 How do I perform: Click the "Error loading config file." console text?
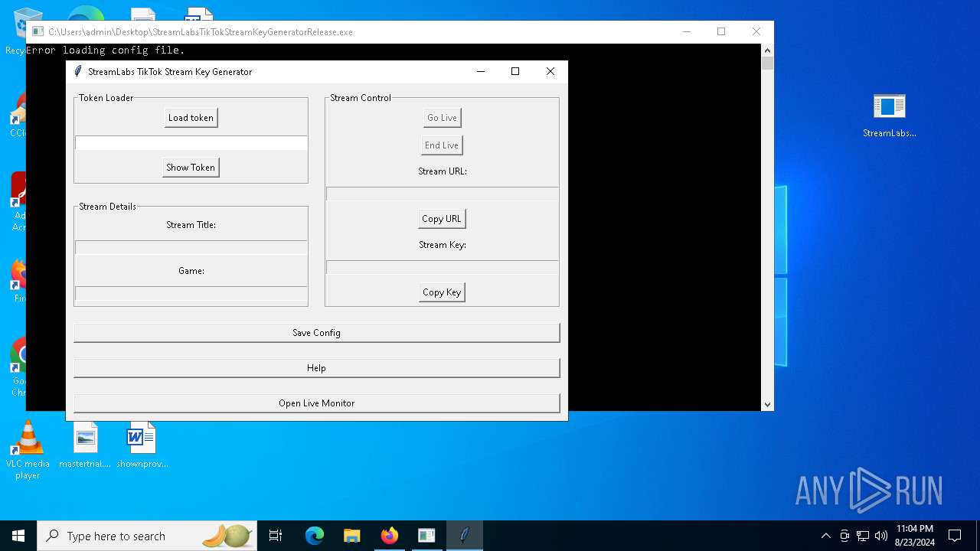pyautogui.click(x=106, y=51)
